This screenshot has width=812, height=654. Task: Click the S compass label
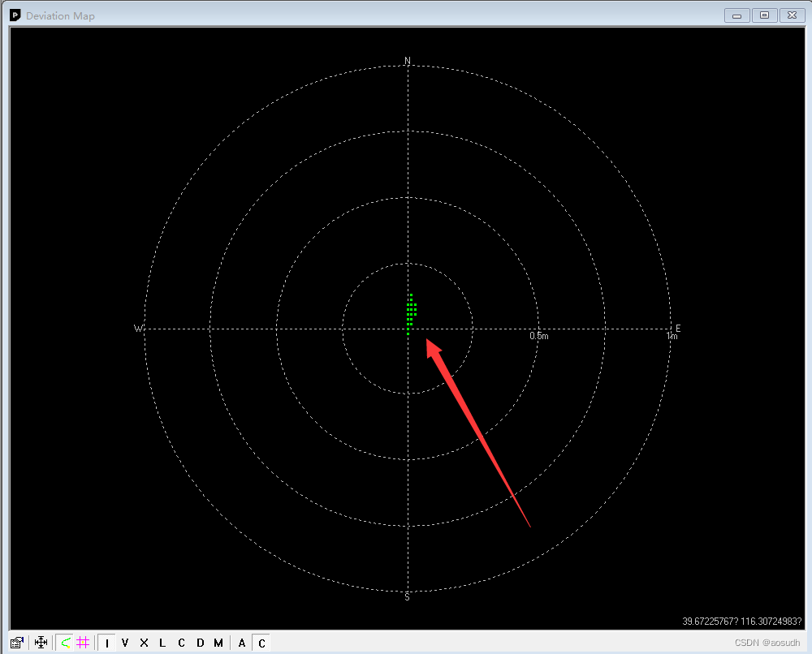(407, 596)
